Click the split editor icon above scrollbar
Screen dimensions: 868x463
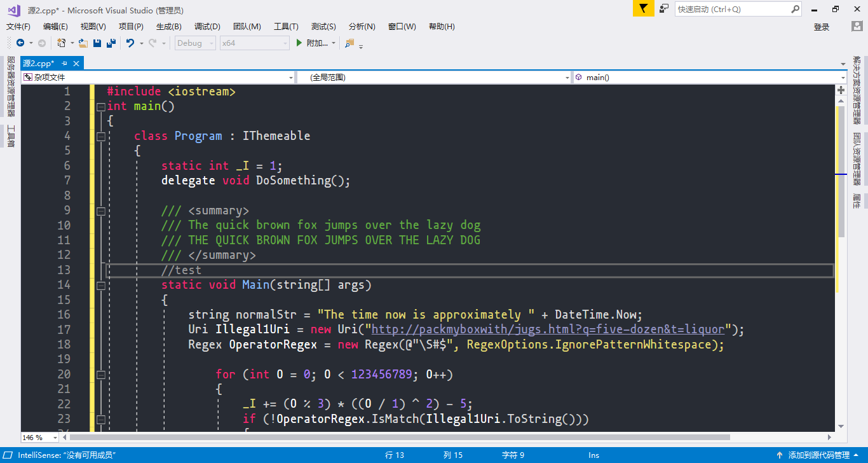[841, 90]
